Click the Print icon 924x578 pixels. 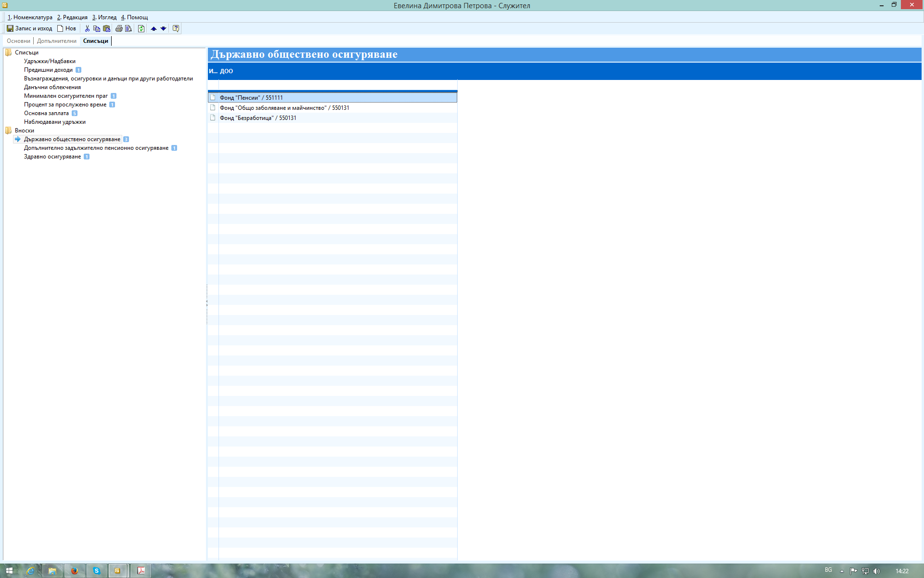(x=119, y=28)
